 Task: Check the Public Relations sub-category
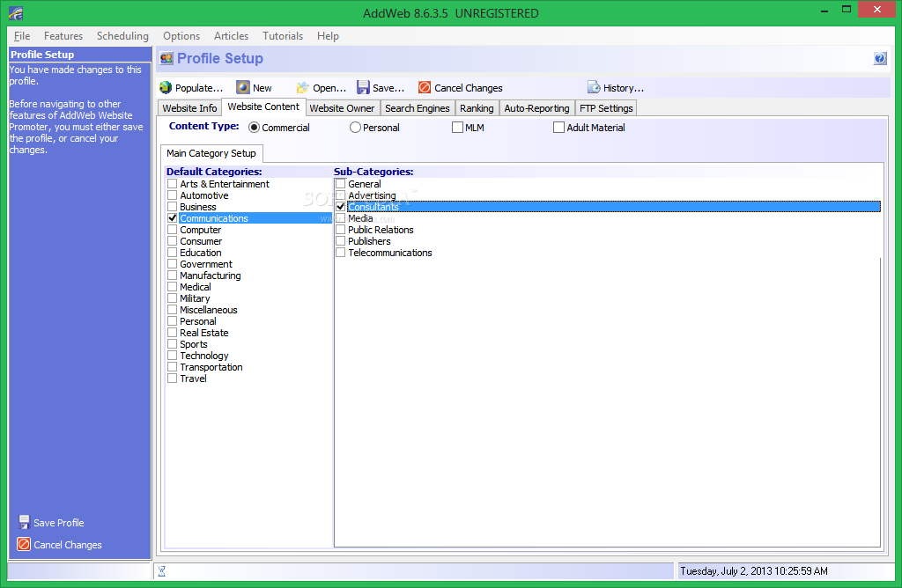click(x=341, y=230)
